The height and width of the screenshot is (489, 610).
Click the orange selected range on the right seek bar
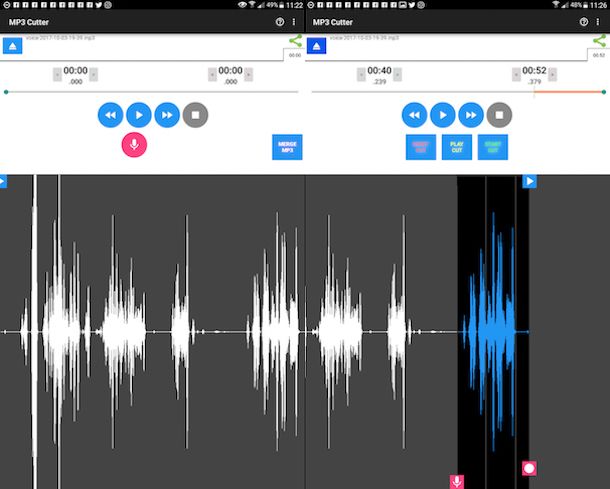(568, 92)
